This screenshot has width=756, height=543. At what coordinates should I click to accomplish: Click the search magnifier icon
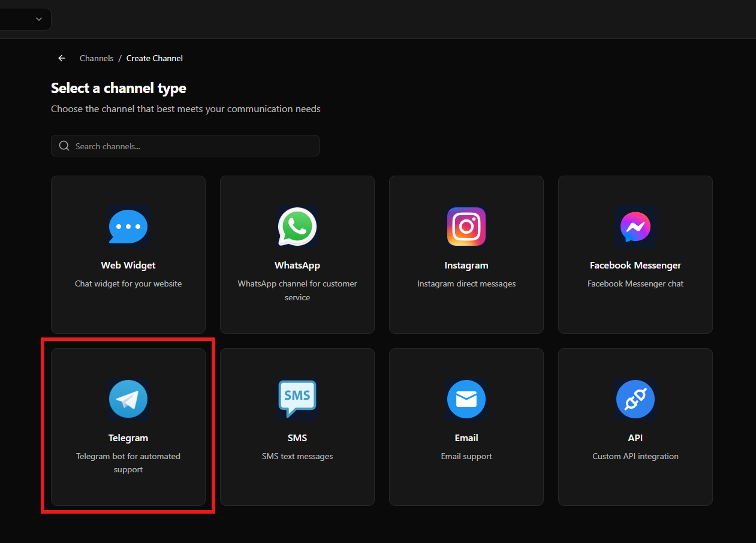tap(64, 146)
